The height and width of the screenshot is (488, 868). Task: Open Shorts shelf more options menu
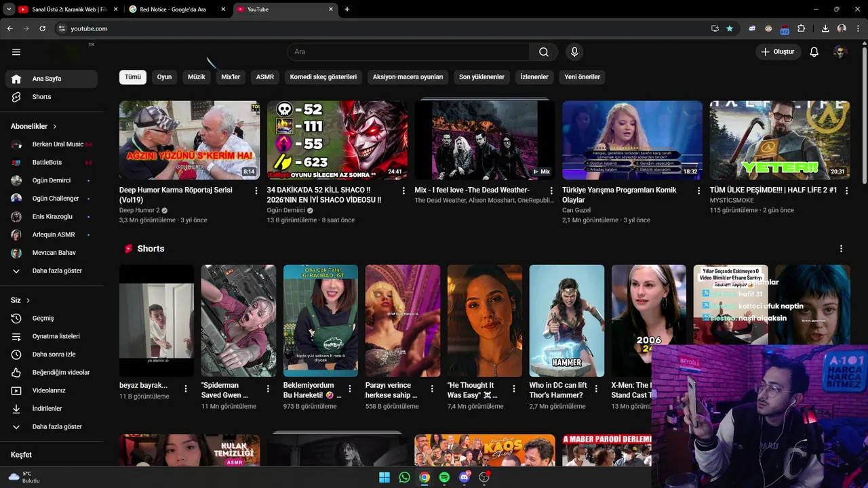point(842,249)
